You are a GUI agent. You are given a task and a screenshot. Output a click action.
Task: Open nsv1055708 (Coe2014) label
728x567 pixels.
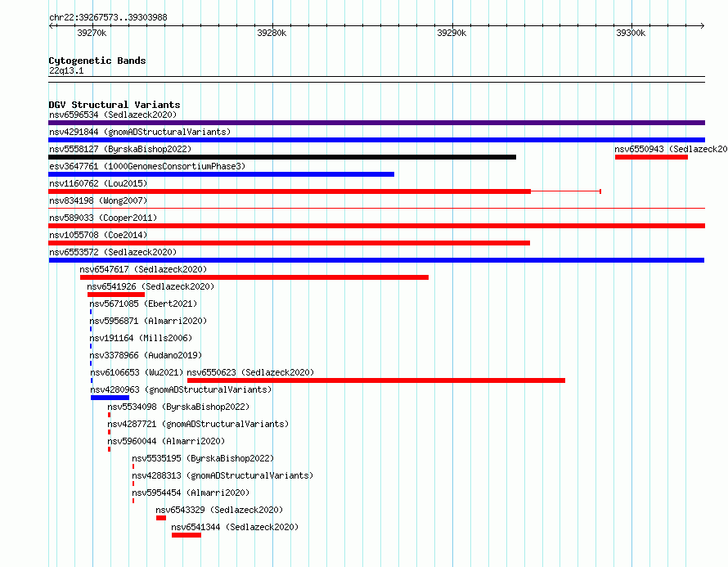pos(98,235)
